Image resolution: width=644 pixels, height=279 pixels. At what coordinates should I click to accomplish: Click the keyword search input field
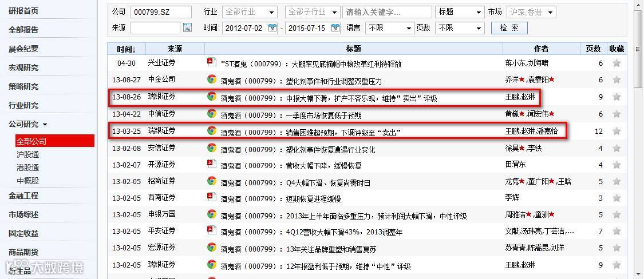pos(388,13)
